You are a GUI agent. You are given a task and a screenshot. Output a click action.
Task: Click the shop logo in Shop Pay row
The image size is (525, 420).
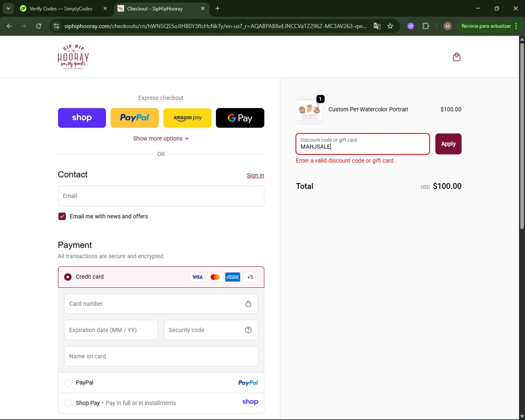tap(250, 402)
